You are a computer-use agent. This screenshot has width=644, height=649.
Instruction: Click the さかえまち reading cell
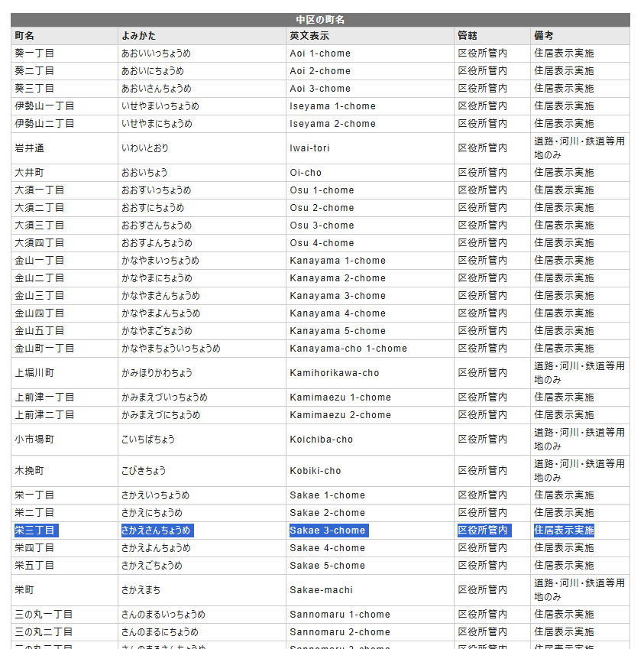(x=141, y=590)
